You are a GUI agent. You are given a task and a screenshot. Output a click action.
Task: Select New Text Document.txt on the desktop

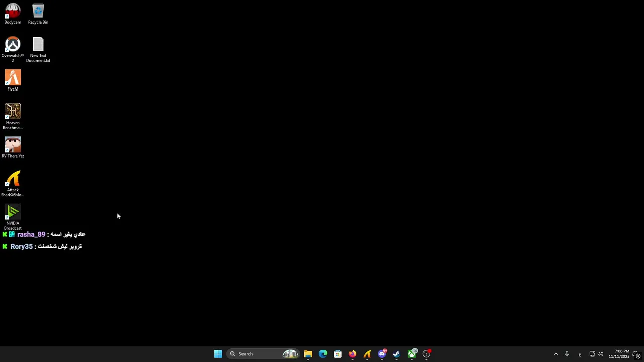click(38, 49)
